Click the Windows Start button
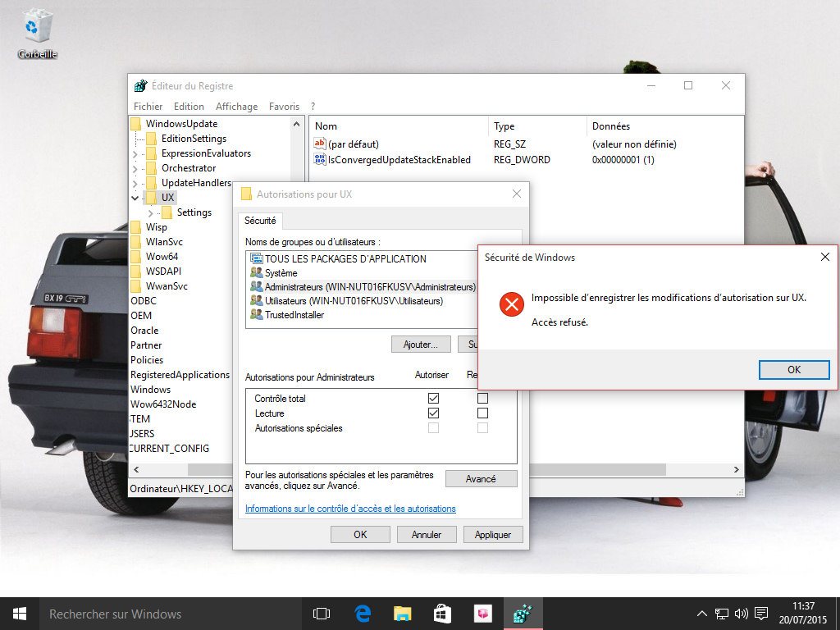This screenshot has height=630, width=840. click(19, 614)
